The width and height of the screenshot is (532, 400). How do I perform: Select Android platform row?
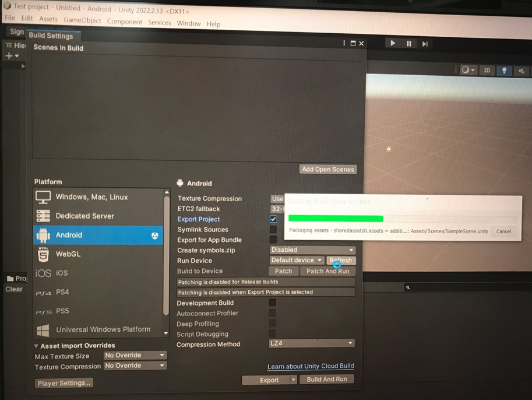tap(98, 235)
